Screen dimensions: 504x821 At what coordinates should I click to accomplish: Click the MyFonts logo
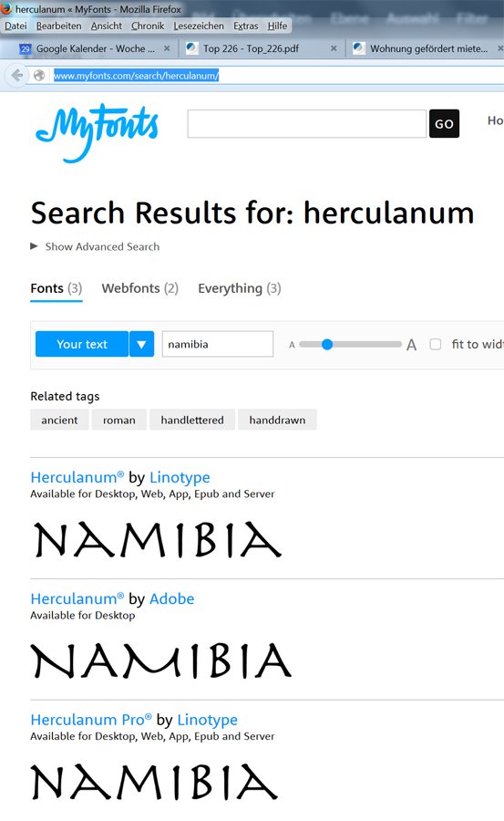97,133
